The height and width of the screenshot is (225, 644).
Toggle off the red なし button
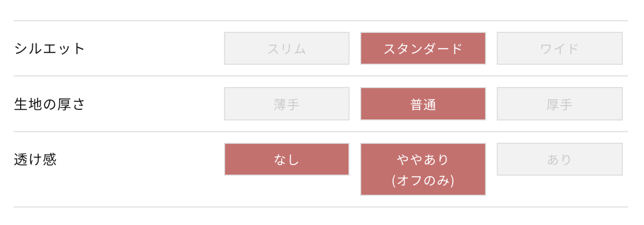[x=287, y=159]
